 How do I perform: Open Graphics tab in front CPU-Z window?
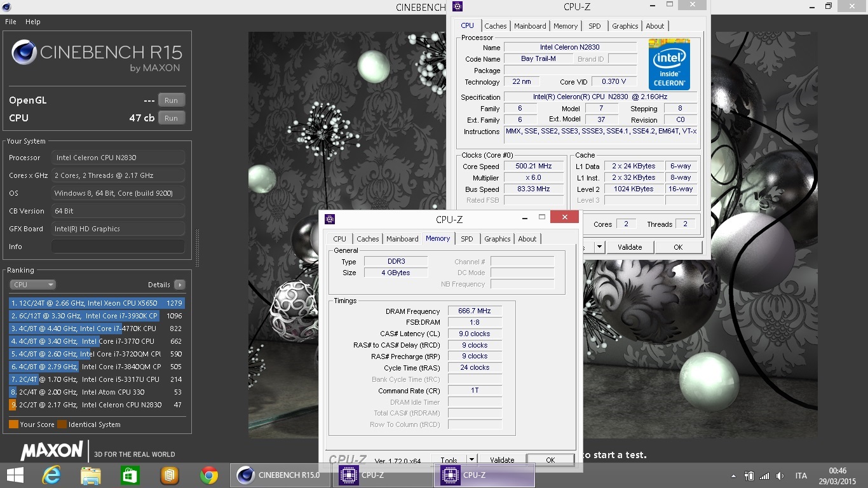pos(498,239)
